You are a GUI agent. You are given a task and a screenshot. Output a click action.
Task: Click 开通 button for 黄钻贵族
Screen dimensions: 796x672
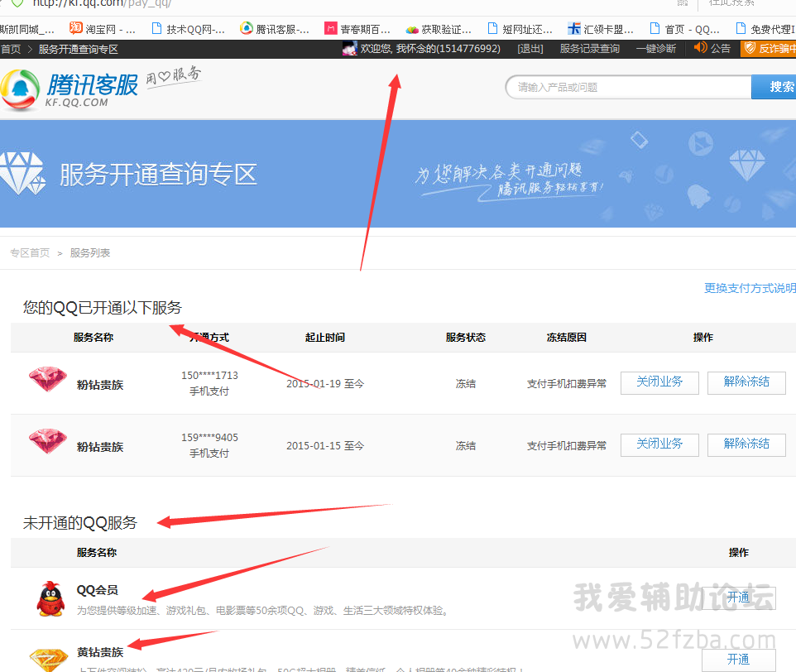[738, 660]
